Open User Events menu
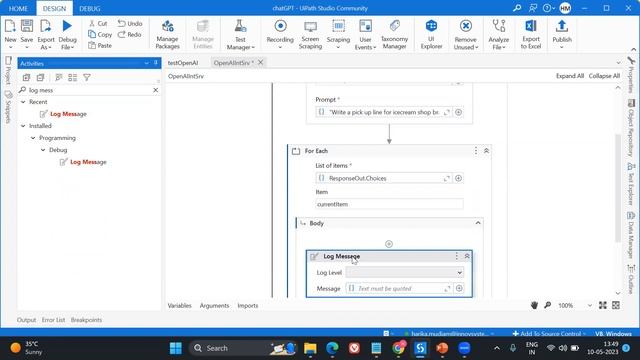640x360 pixels. [365, 34]
